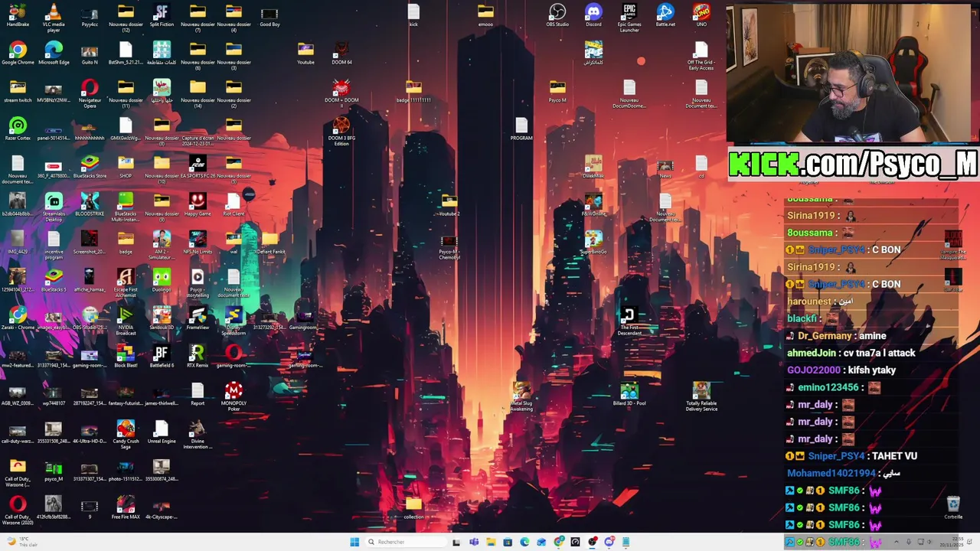Open the Windows Start menu
Image resolution: width=980 pixels, height=551 pixels.
(354, 542)
